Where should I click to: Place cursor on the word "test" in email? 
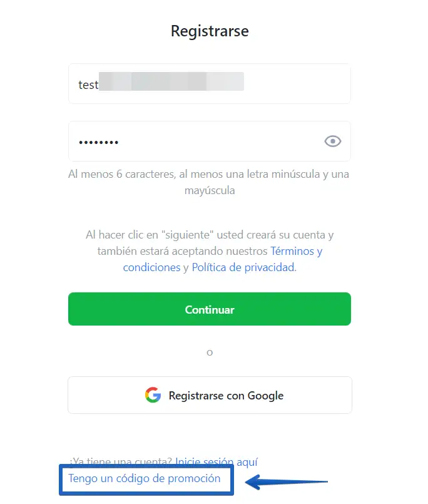88,85
